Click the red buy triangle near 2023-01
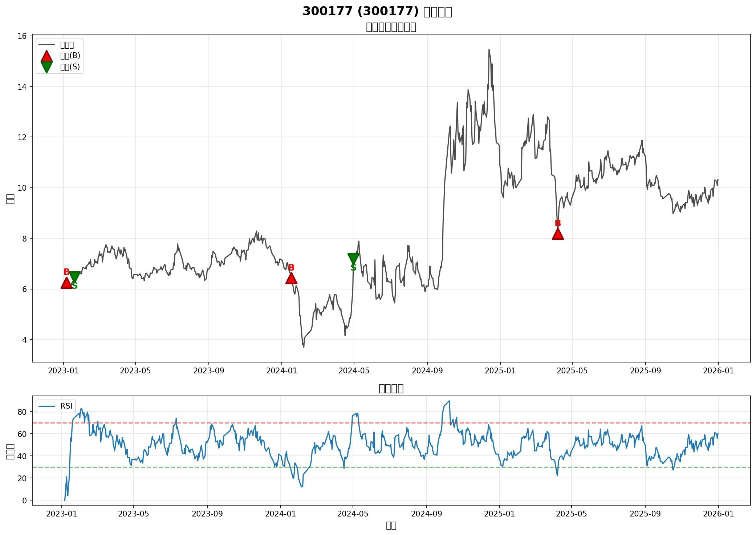The image size is (756, 535). [66, 283]
